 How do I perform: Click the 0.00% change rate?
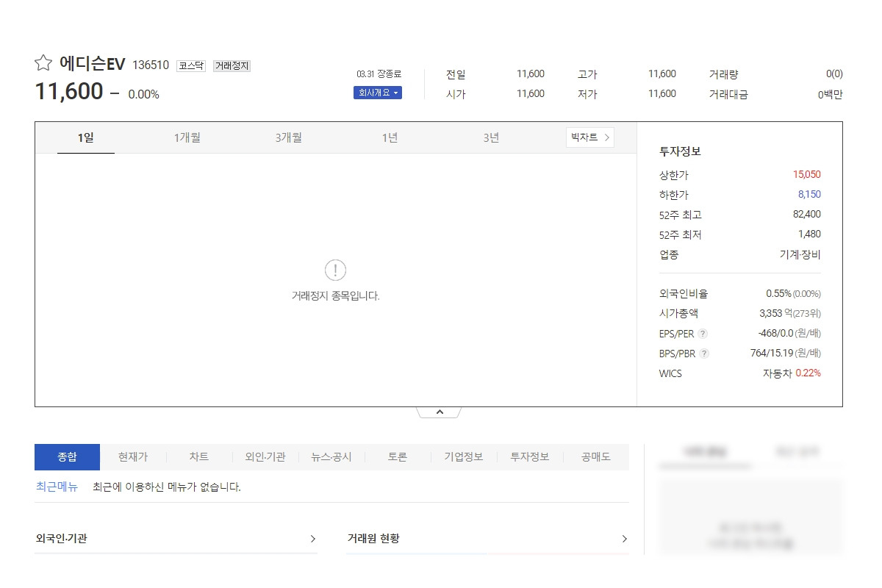click(x=143, y=95)
